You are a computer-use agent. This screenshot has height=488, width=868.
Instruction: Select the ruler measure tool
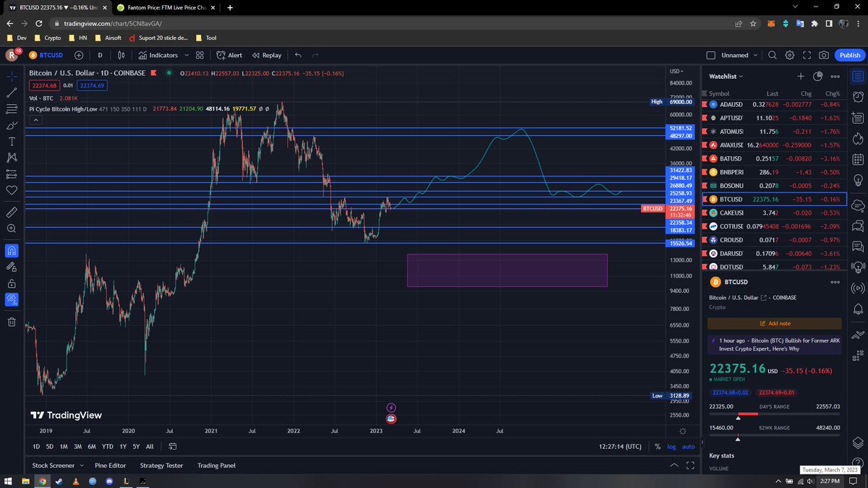12,213
